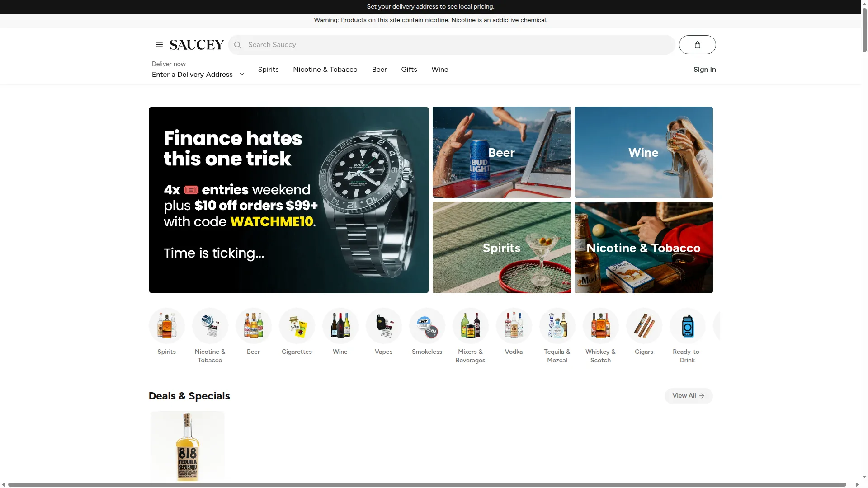
Task: Select the Spirits category circle icon
Action: point(167,326)
